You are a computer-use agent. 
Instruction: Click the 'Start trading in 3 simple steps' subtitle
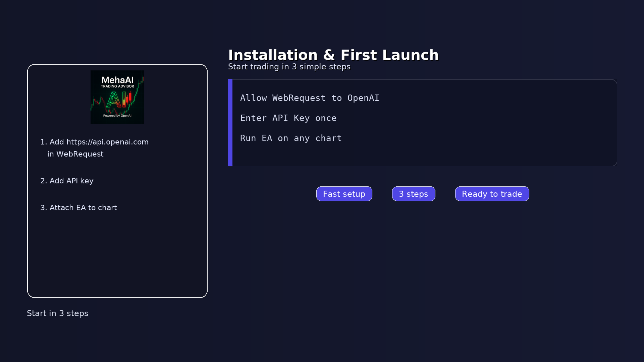pos(289,67)
